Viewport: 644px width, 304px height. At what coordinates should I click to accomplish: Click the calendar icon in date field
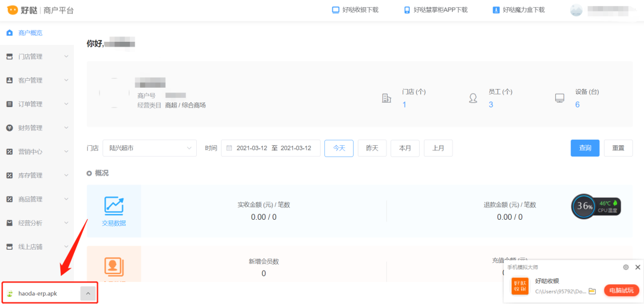pyautogui.click(x=229, y=148)
